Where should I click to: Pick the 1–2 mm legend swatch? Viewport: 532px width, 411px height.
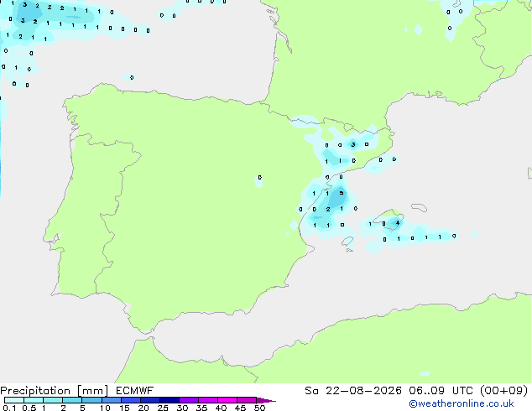tap(53, 400)
